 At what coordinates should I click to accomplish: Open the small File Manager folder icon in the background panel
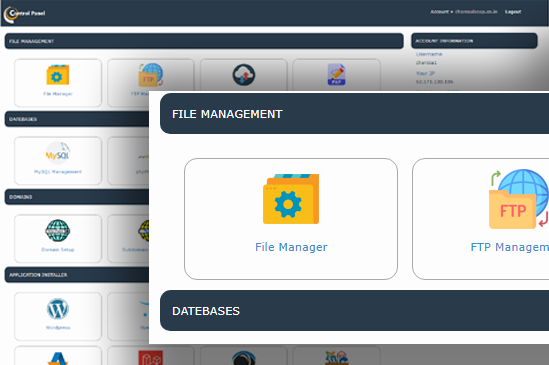tap(58, 75)
